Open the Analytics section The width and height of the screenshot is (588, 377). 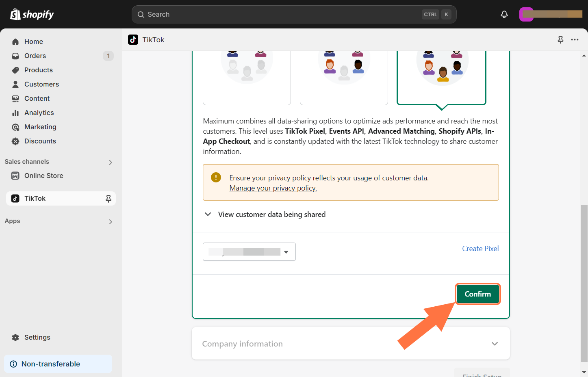(39, 113)
